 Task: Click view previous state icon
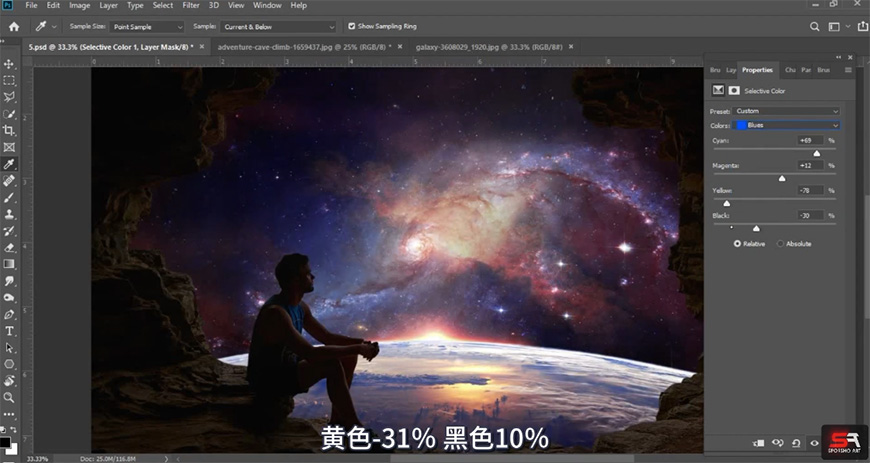[777, 443]
